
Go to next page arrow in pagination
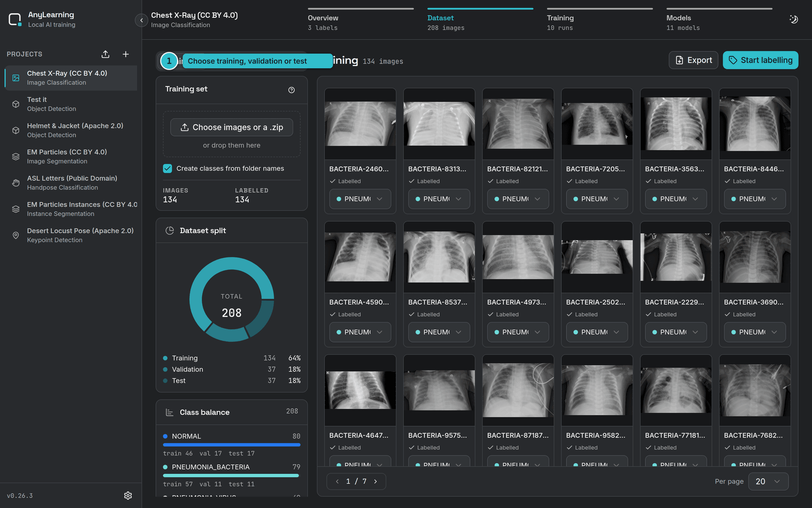pos(376,482)
